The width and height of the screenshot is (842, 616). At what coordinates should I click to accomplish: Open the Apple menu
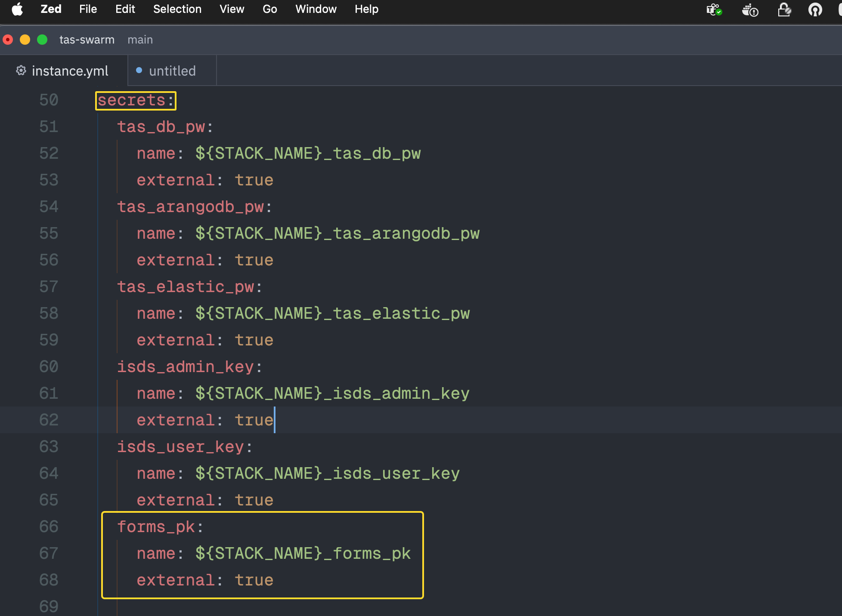(x=17, y=9)
